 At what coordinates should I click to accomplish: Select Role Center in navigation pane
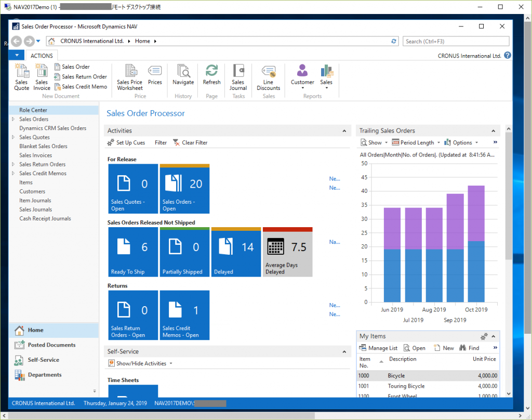tap(54, 110)
